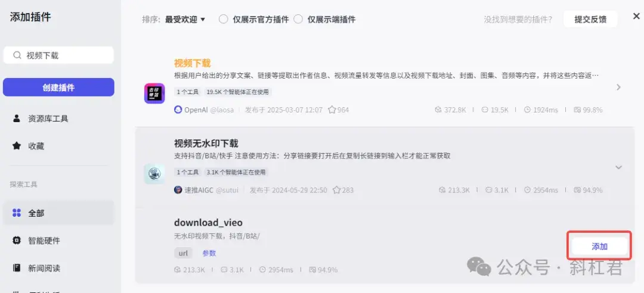Enable 仅展示端插件 radio option
Screen dimensions: 644x293
pyautogui.click(x=298, y=19)
